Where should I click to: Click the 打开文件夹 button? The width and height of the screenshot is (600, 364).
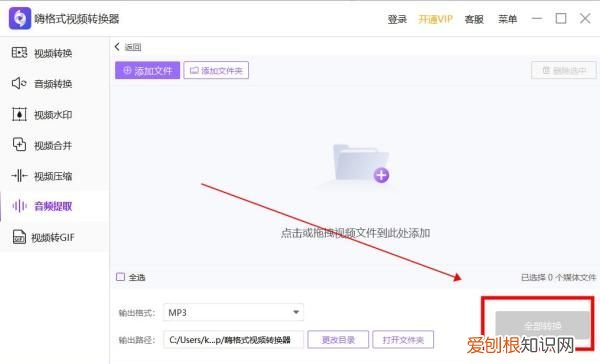(403, 340)
